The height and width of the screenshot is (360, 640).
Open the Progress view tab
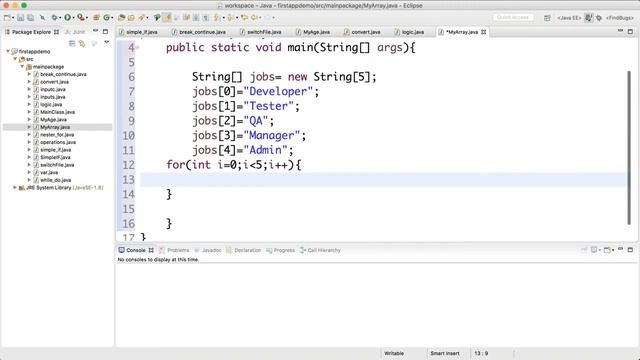(x=280, y=250)
